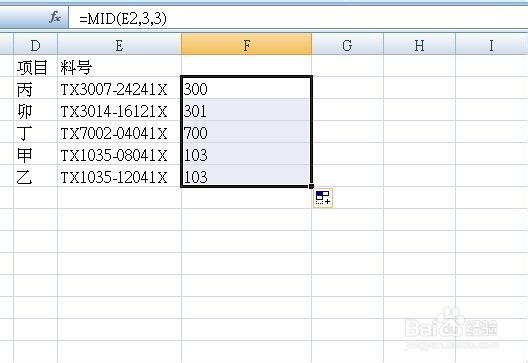Select column I header

(x=492, y=45)
